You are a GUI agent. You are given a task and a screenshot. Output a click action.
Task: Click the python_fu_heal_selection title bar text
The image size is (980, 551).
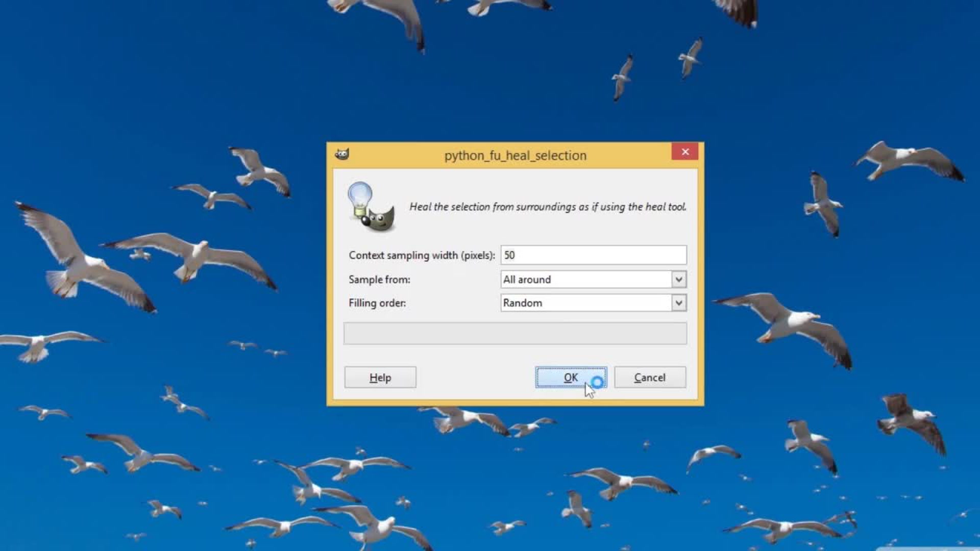pos(515,156)
